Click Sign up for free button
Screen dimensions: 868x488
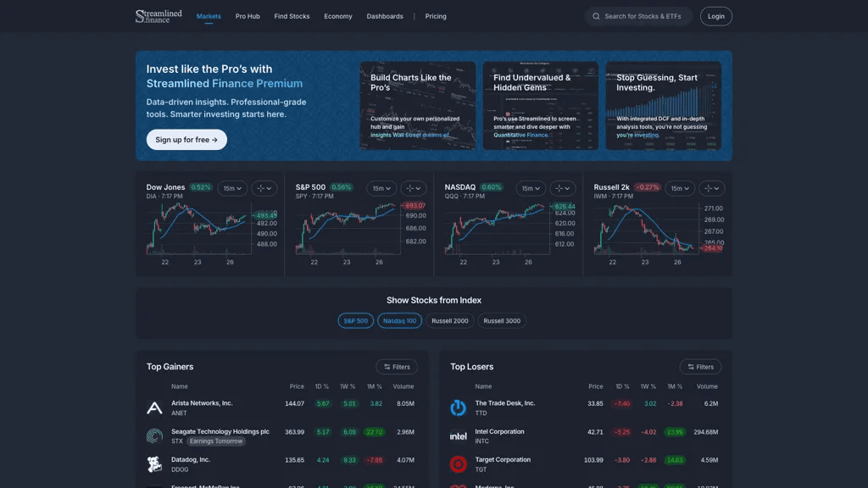click(186, 140)
